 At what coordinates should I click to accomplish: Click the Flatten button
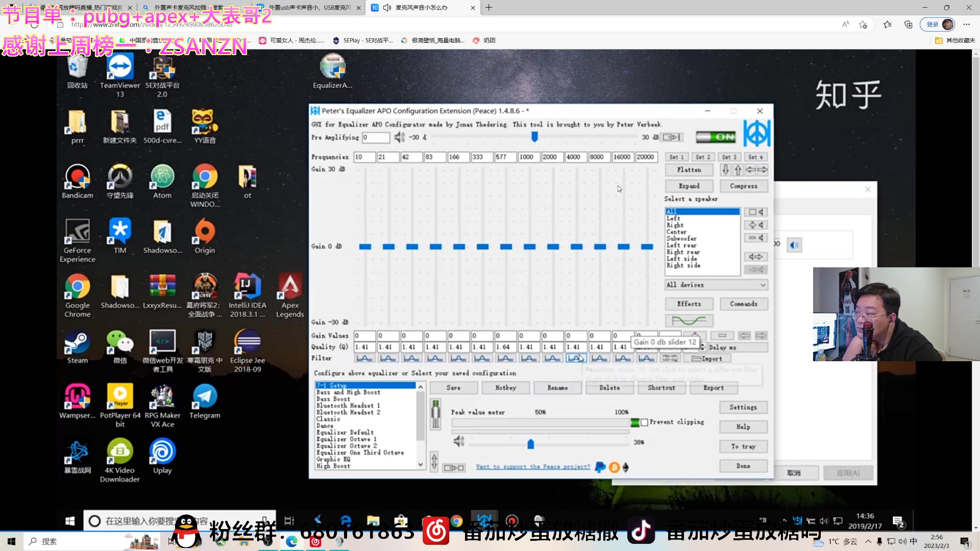[689, 170]
